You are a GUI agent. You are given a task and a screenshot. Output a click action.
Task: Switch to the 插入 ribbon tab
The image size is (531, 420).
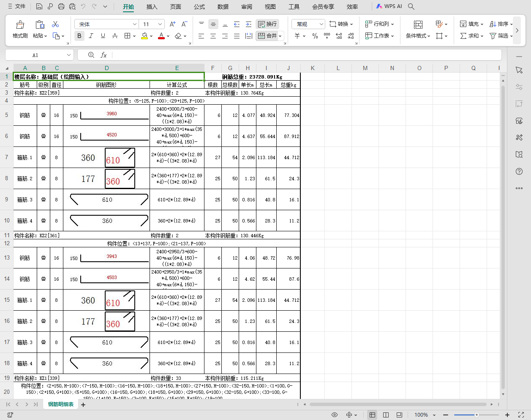coord(152,7)
